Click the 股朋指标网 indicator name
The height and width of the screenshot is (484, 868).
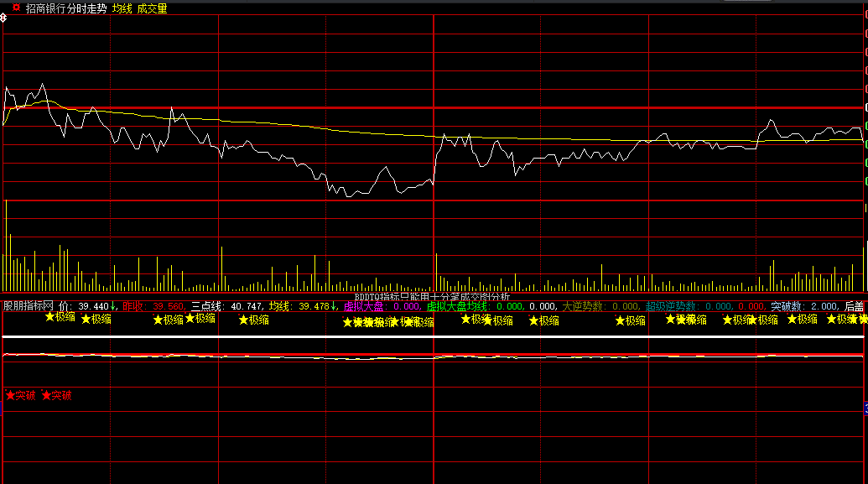point(29,305)
